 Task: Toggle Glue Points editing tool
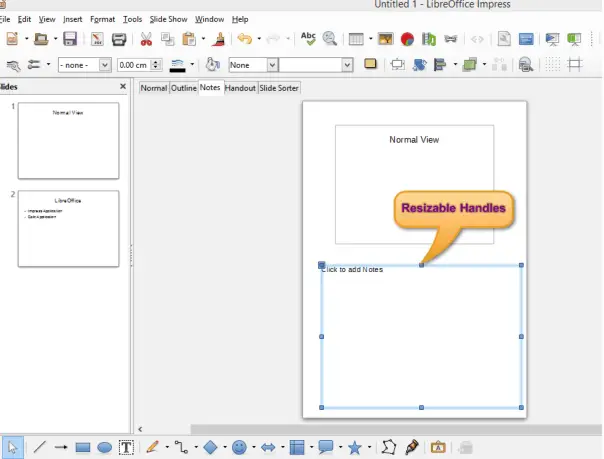click(x=412, y=447)
